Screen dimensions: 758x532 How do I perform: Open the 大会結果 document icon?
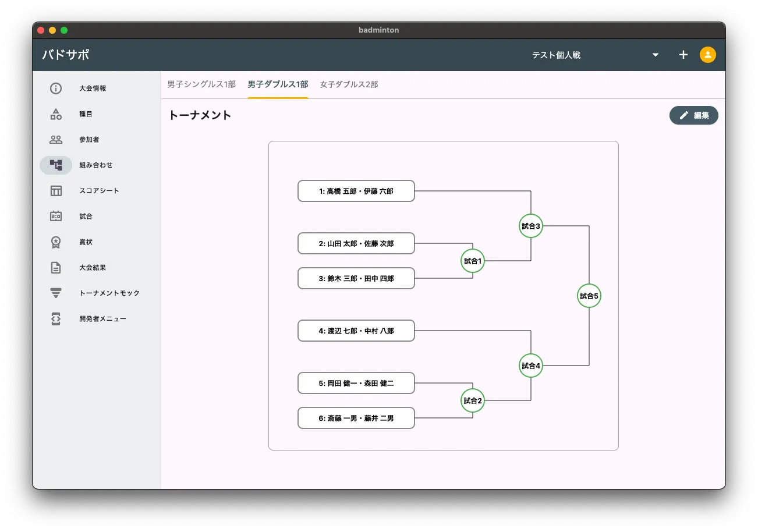(56, 268)
